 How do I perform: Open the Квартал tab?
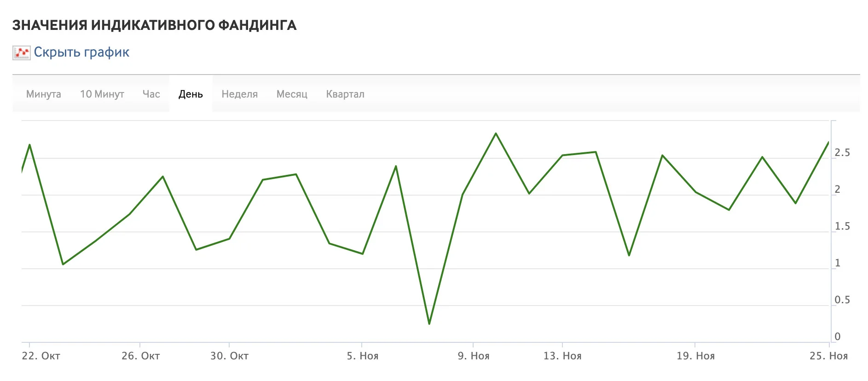[x=345, y=94]
